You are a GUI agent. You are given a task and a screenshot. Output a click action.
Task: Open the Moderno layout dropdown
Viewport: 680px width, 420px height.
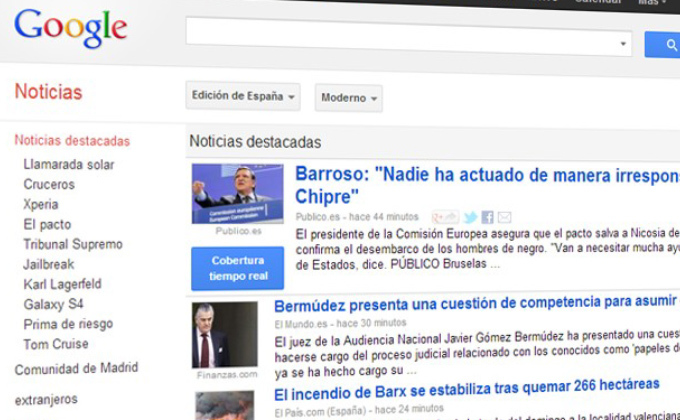click(349, 98)
